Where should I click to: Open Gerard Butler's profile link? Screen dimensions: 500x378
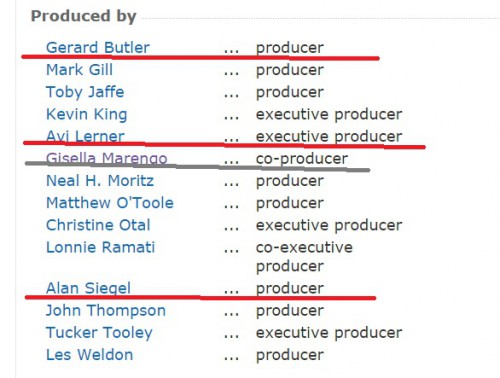98,47
